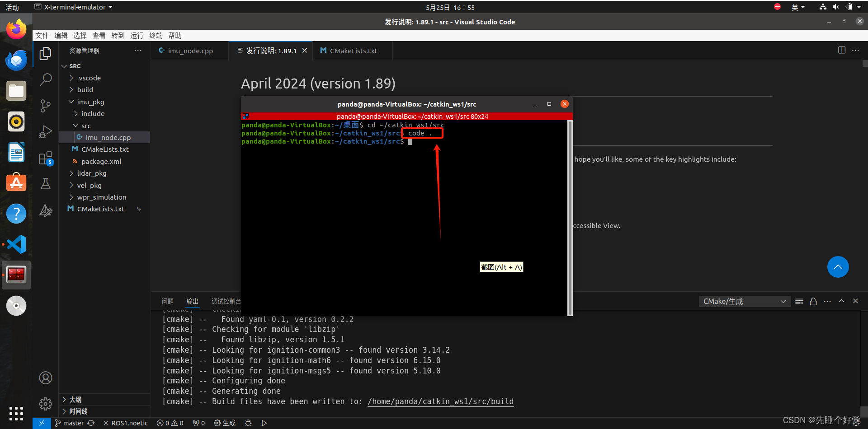
Task: Expand the lidar_pkg folder
Action: coord(104,173)
